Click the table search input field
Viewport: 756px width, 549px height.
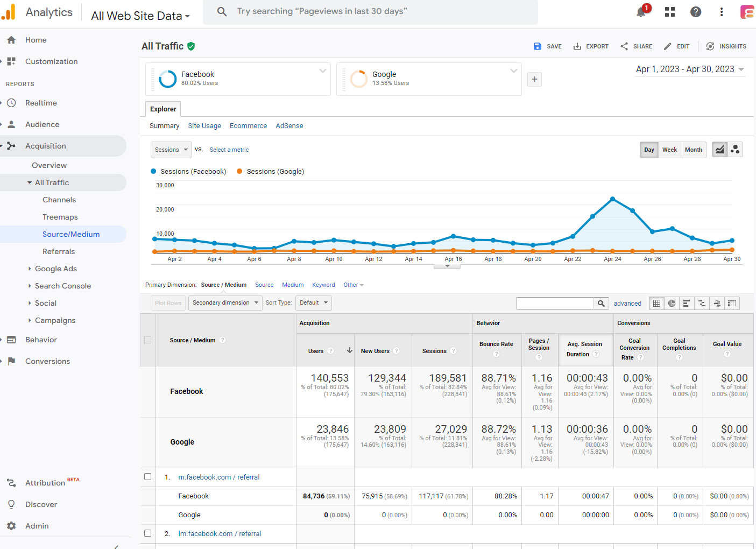click(x=555, y=304)
